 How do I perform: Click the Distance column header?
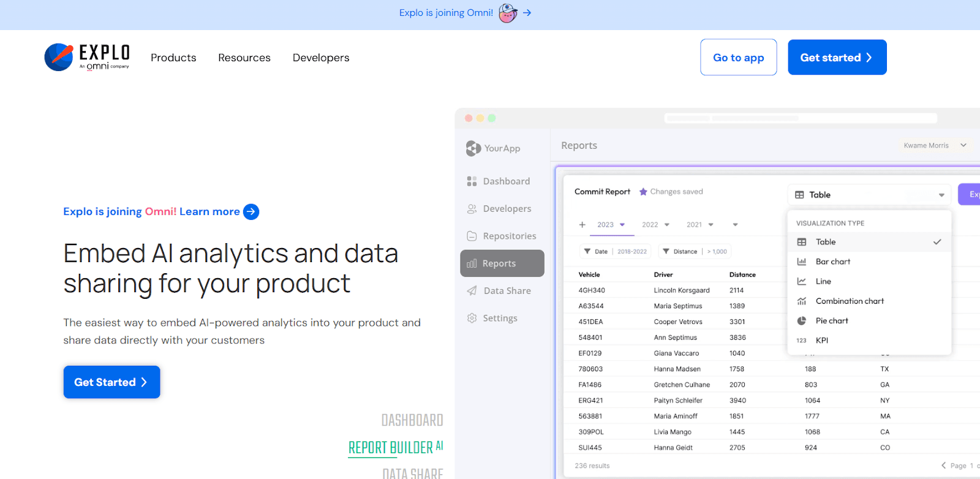point(742,274)
